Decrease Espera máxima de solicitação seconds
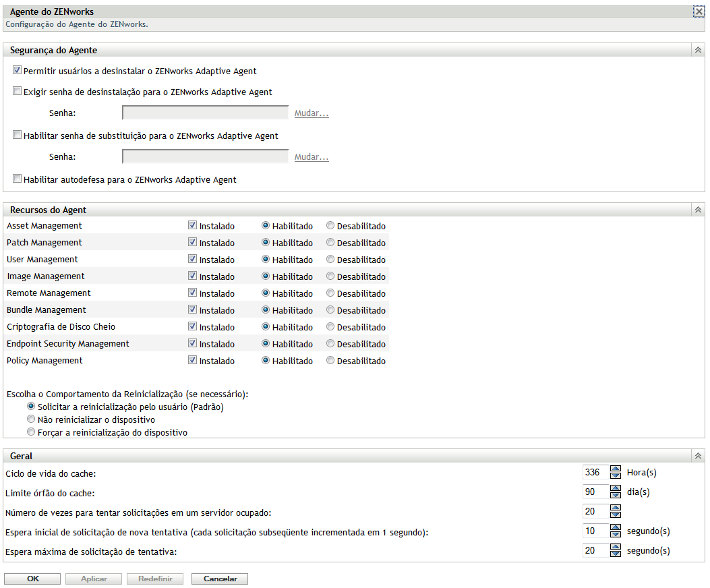The width and height of the screenshot is (710, 588). pos(616,554)
